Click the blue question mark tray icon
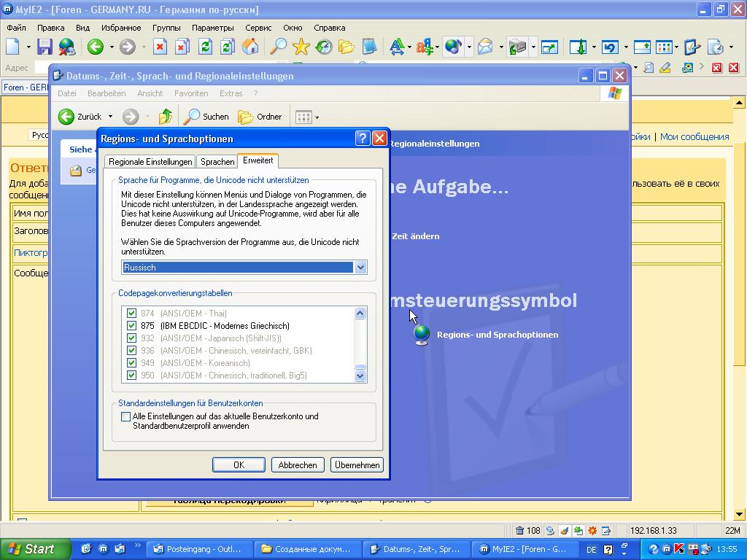This screenshot has width=747, height=560. tap(653, 549)
